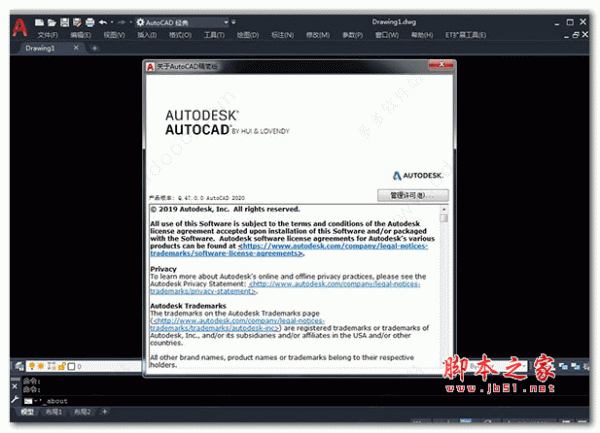Click the New drawing icon

pyautogui.click(x=39, y=23)
